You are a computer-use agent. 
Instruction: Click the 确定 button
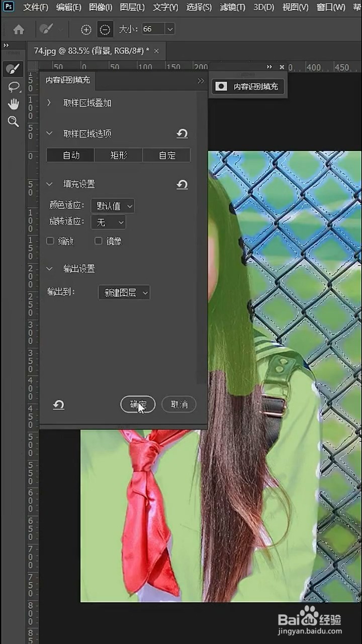[138, 405]
